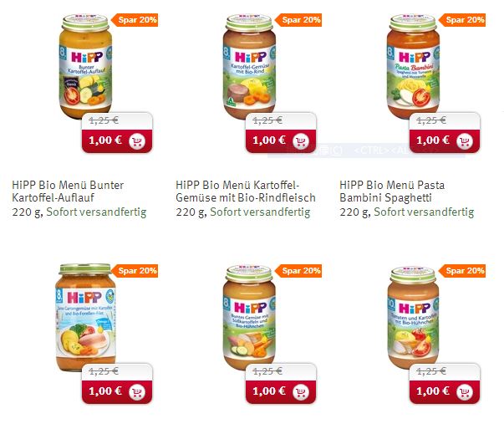The height and width of the screenshot is (429, 504).
Task: Open the Pasta Bambini jar image
Action: [x=413, y=66]
